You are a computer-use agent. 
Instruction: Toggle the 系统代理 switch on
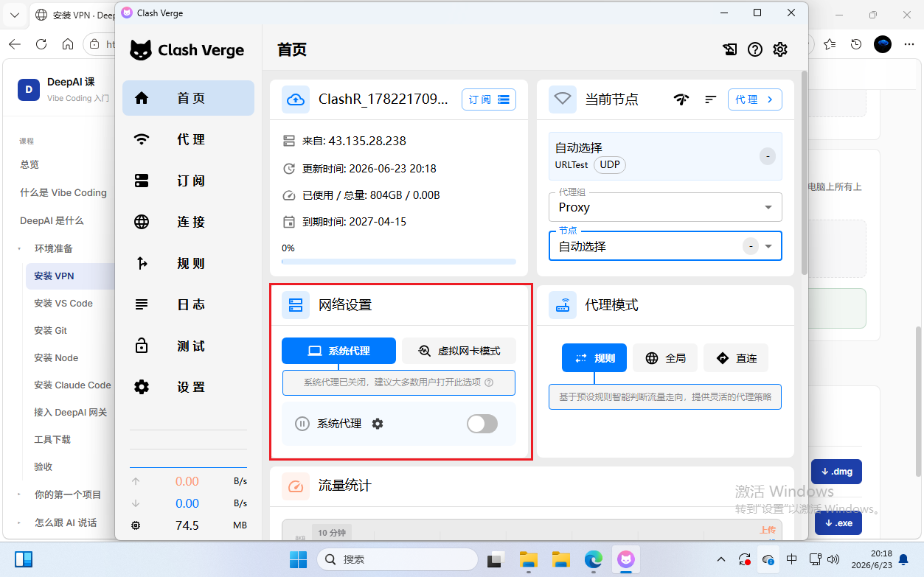[x=482, y=424]
